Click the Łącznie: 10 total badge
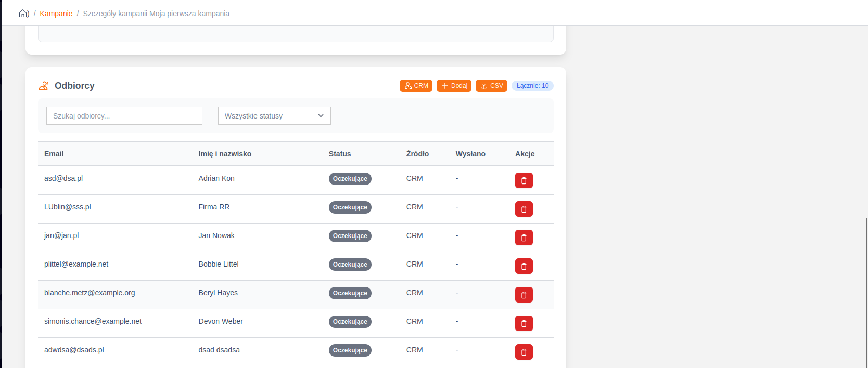Screen dimensions: 868x368 pos(532,86)
